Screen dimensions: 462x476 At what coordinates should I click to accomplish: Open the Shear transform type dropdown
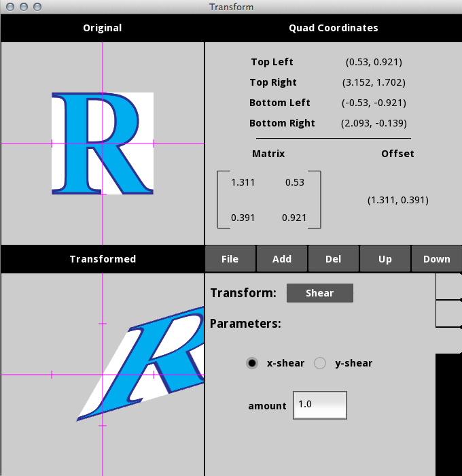pyautogui.click(x=319, y=293)
